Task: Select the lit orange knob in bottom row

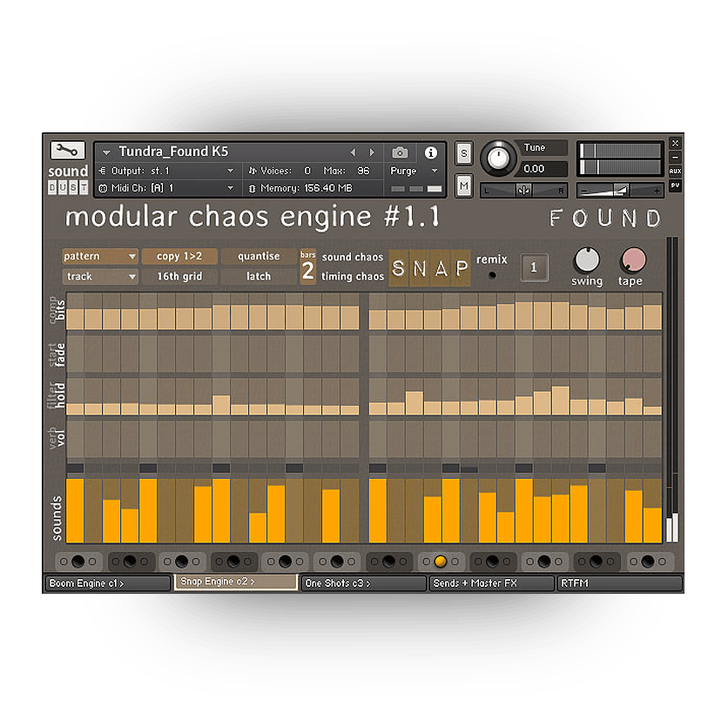Action: 440,562
